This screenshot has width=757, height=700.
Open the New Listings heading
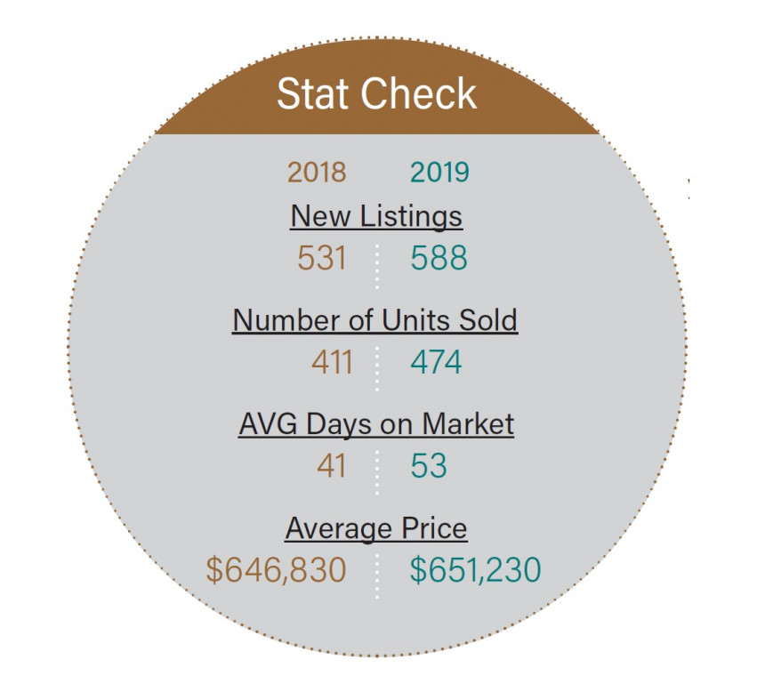[376, 216]
